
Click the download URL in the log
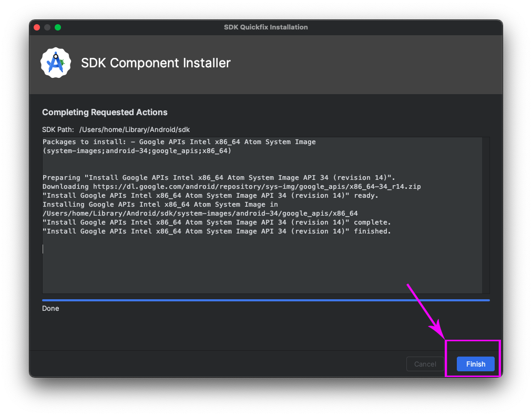[x=257, y=187]
